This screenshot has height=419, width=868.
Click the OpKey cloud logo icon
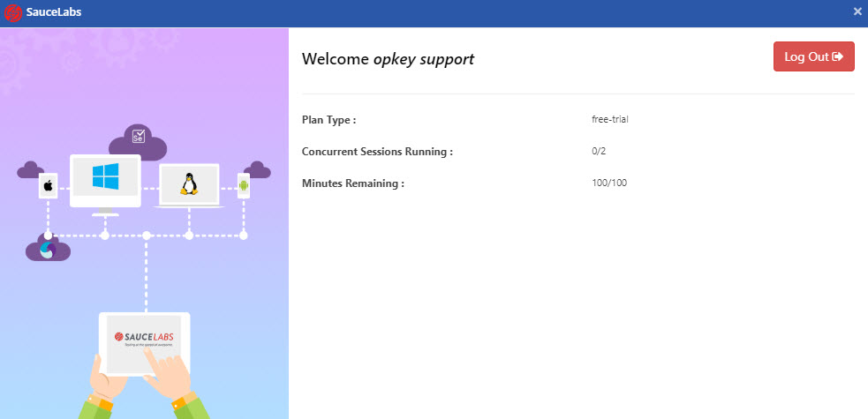pyautogui.click(x=49, y=249)
